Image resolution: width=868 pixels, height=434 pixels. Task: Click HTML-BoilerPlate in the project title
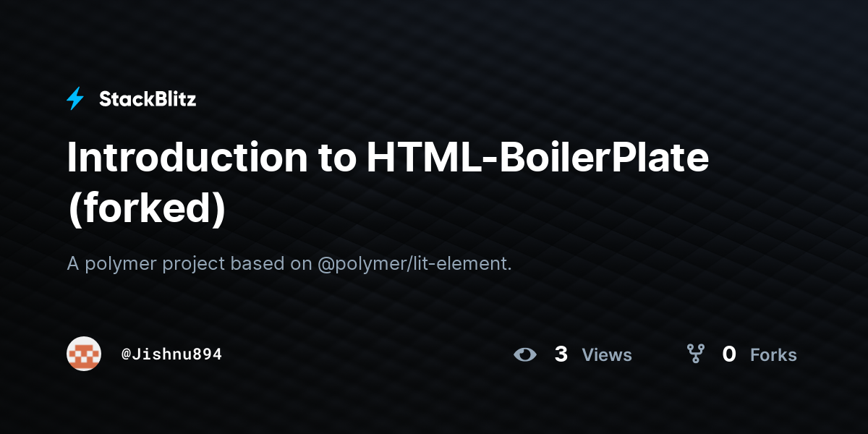coord(537,157)
